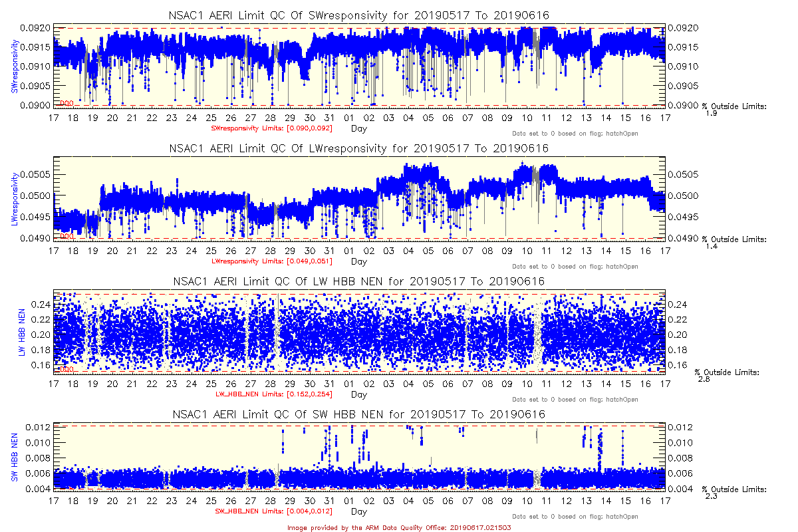Click the blue LWresponsivity y-axis label
This screenshot has width=798, height=532.
coord(14,198)
